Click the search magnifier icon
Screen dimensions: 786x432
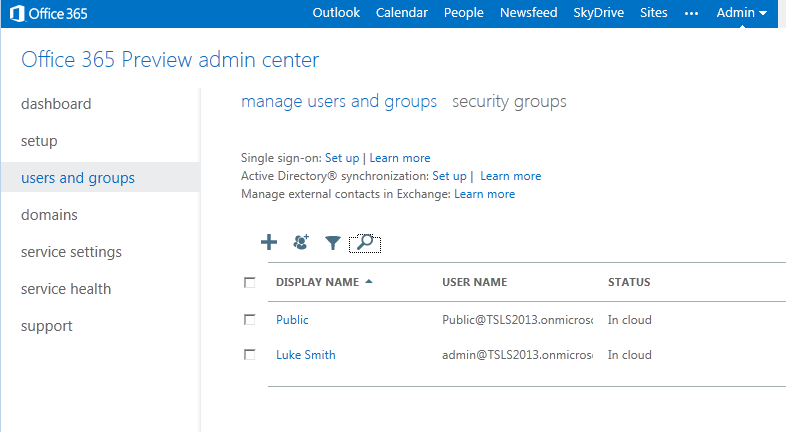tap(365, 242)
